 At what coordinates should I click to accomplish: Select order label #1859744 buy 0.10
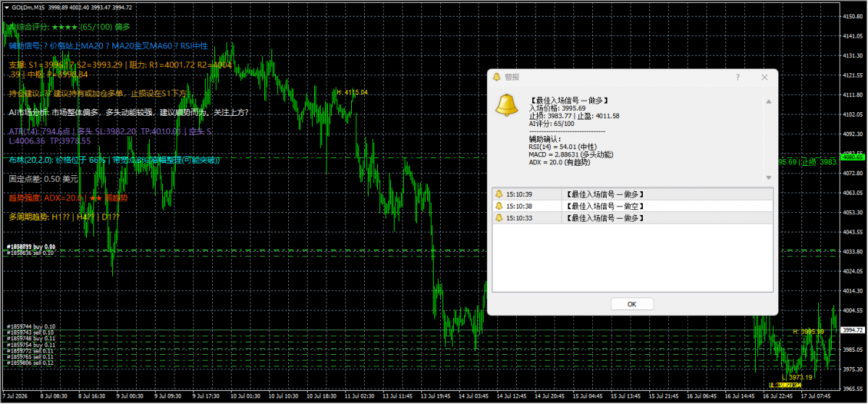click(x=31, y=327)
